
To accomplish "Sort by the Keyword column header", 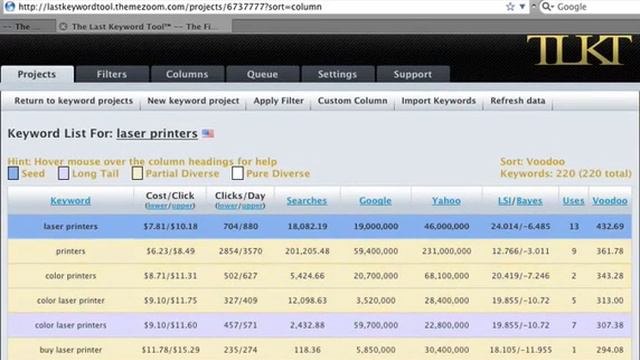I will coord(70,200).
